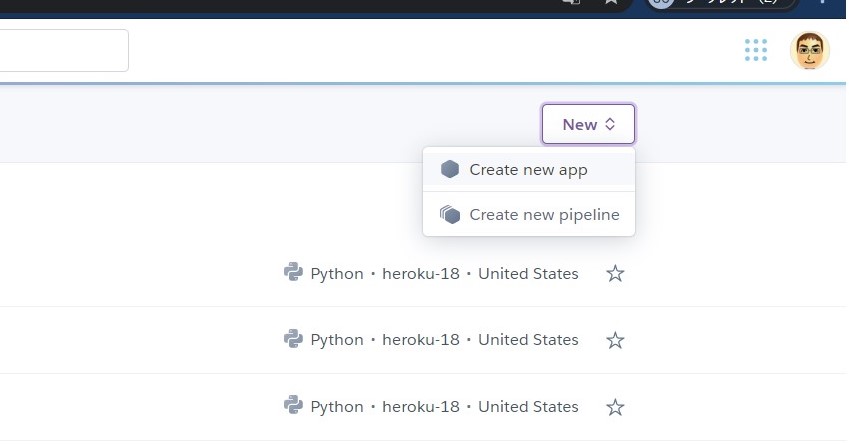Image resolution: width=849 pixels, height=444 pixels.
Task: Click the chevron arrows on the New button
Action: tap(610, 125)
